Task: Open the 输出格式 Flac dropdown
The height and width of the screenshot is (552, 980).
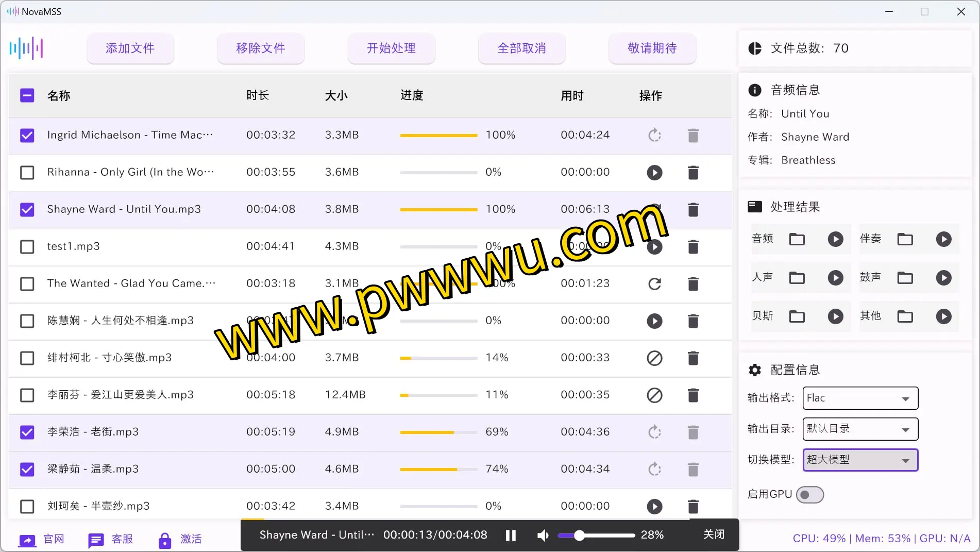Action: click(x=860, y=398)
